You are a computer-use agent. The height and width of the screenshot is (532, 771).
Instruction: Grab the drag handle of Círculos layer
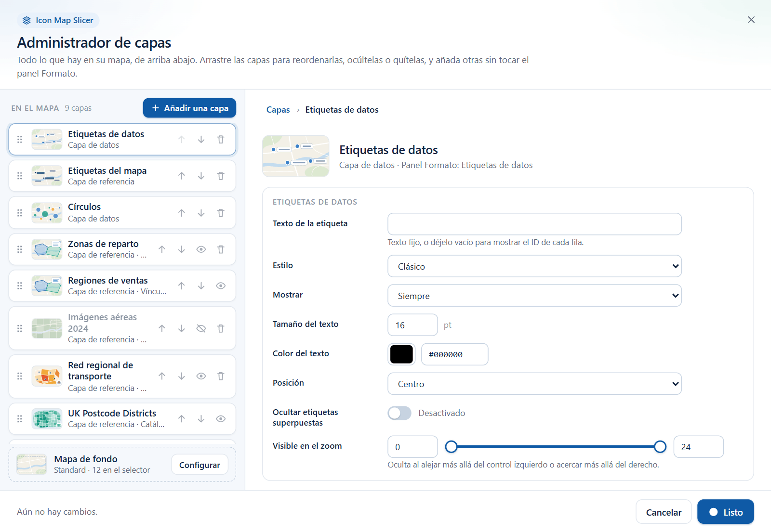point(20,213)
